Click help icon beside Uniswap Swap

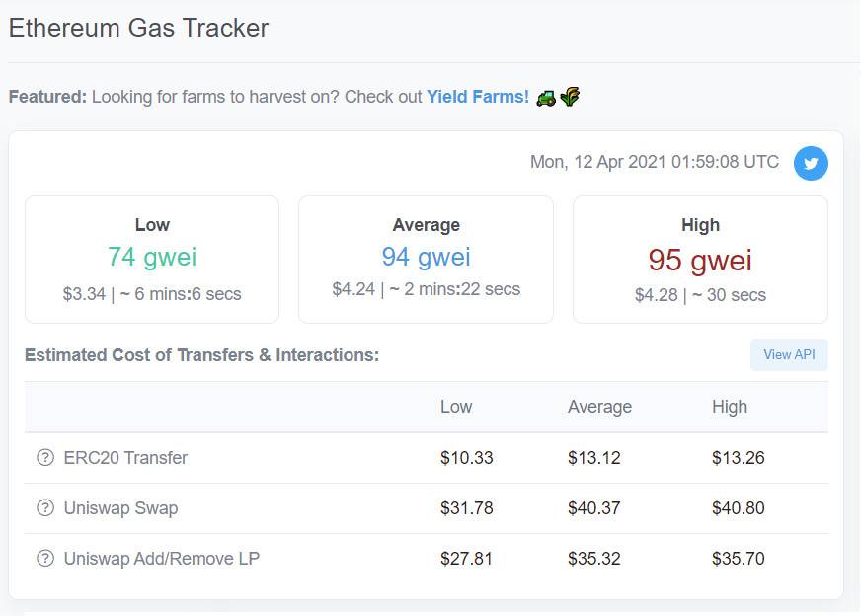44,508
